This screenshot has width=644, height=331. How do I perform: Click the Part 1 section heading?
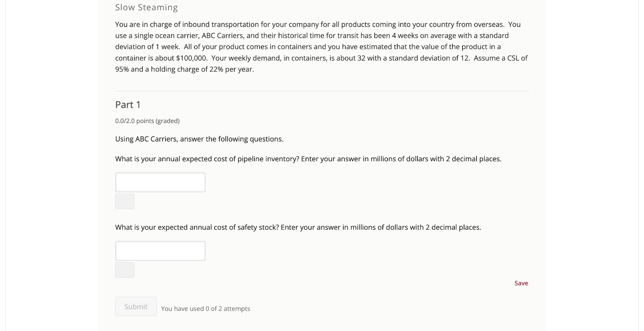click(128, 105)
